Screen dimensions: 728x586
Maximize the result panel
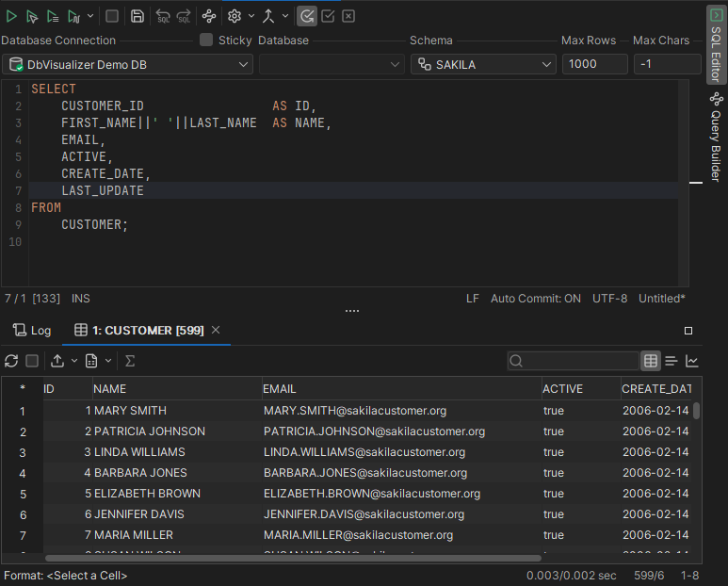pyautogui.click(x=688, y=331)
